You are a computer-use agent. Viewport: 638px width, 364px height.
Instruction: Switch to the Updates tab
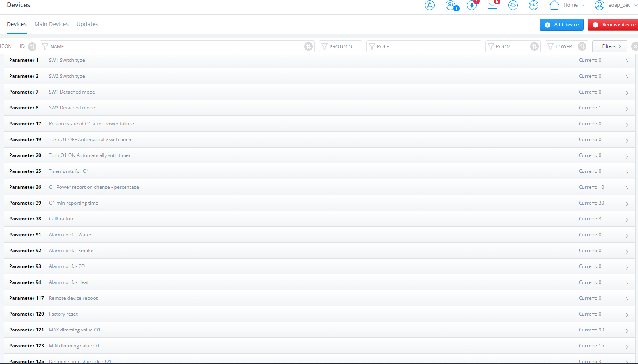pyautogui.click(x=87, y=24)
